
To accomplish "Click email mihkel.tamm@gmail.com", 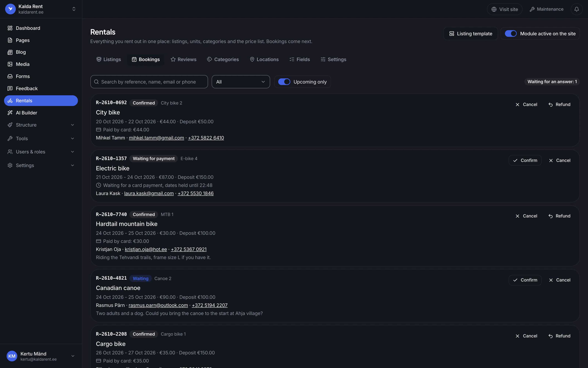I will (x=156, y=138).
